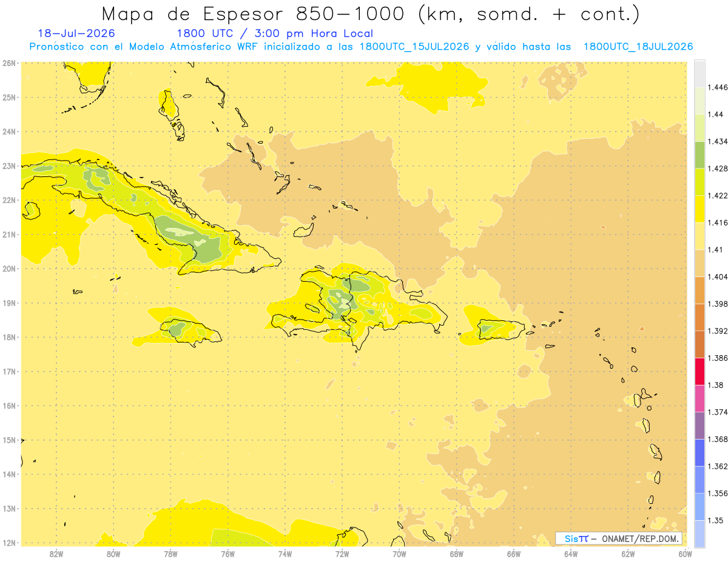This screenshot has width=728, height=562.
Task: Select the orange colorbar swatch between 1.398 and 1.404
Action: pos(700,290)
